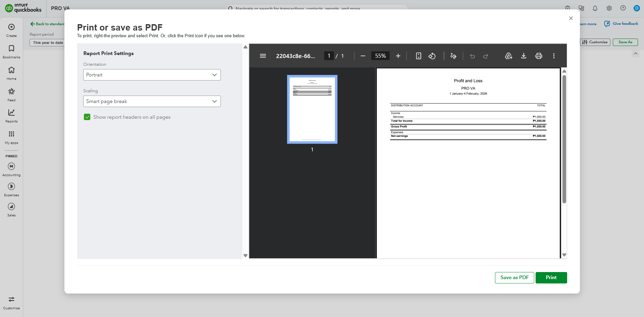Open the Scaling dropdown Smart page break
This screenshot has height=317, width=644.
click(x=152, y=101)
